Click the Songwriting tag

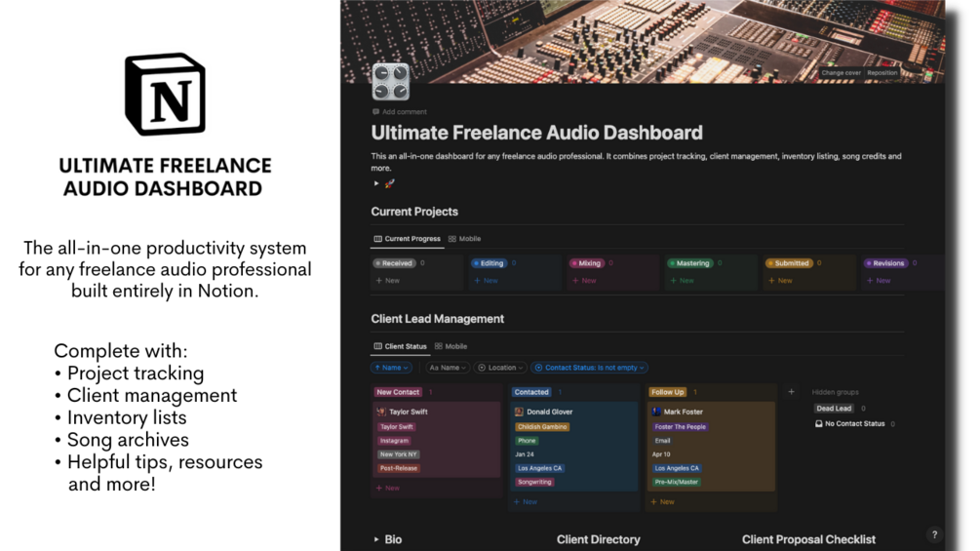pyautogui.click(x=534, y=482)
